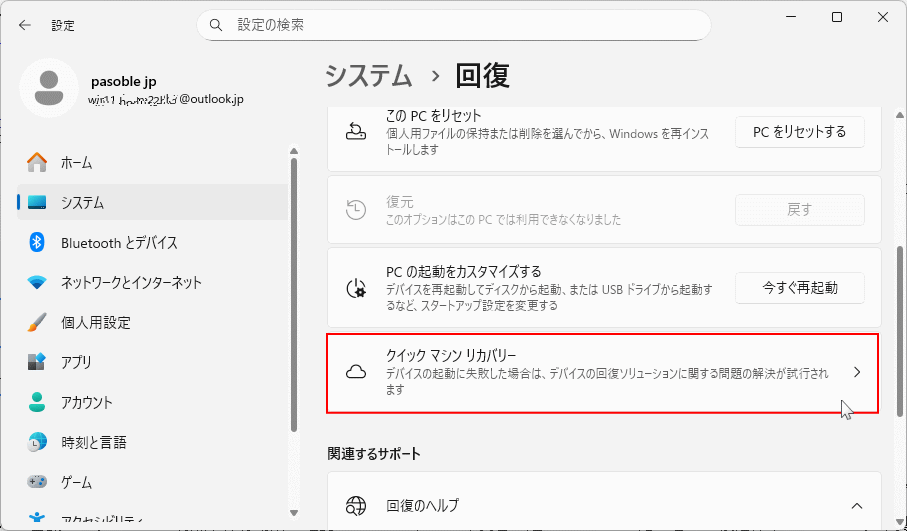Viewport: 907px width, 531px height.
Task: Open Home via house icon
Action: click(x=37, y=163)
